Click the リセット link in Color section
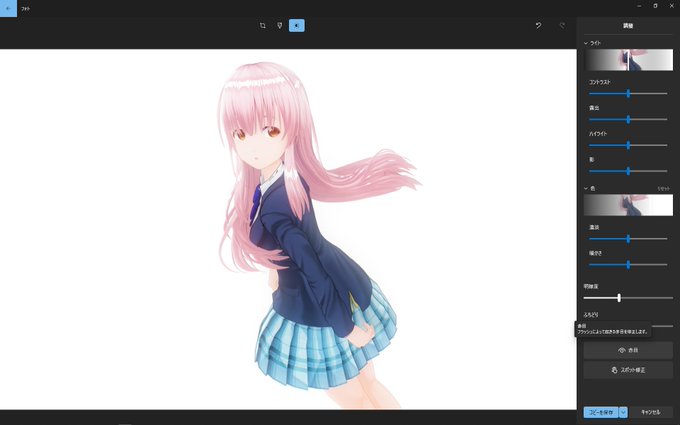 (664, 189)
